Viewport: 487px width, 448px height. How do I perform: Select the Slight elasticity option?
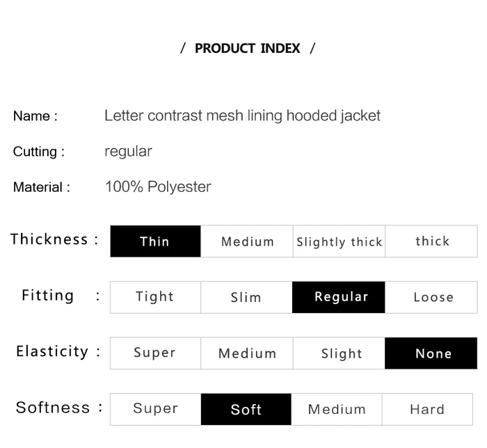point(340,353)
